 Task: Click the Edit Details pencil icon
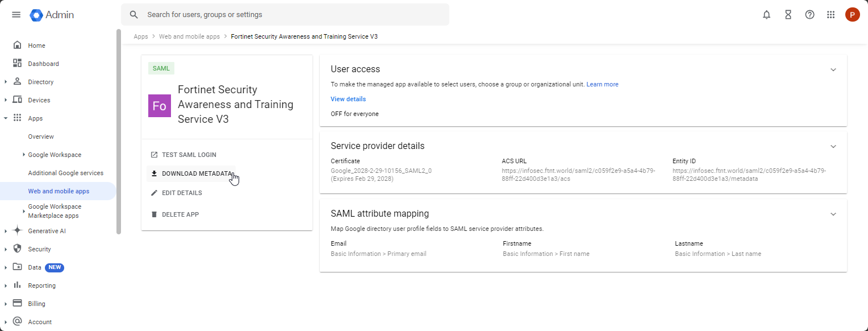tap(154, 193)
